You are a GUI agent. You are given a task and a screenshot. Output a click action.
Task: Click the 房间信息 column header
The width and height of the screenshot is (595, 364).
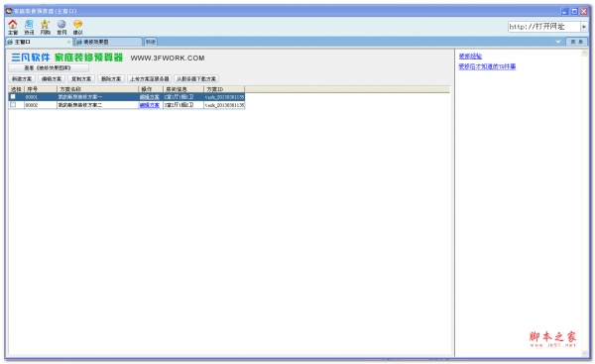183,89
